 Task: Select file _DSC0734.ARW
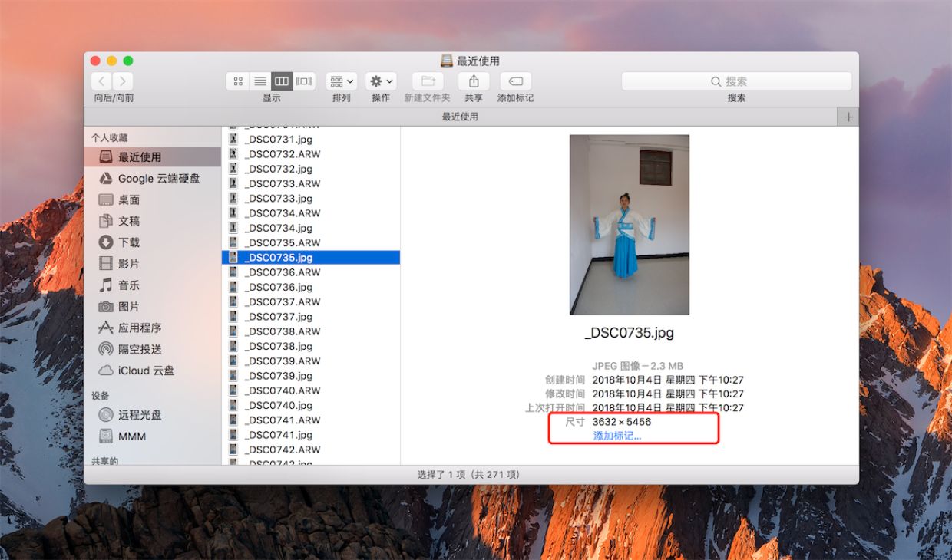(x=311, y=213)
